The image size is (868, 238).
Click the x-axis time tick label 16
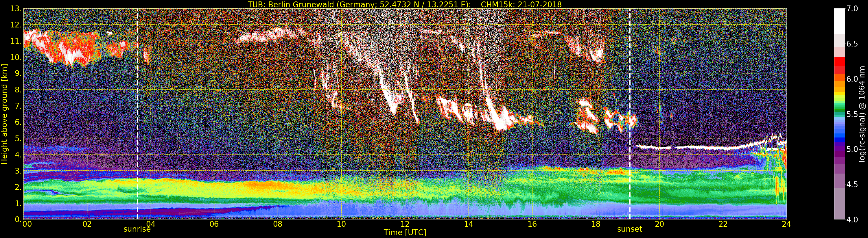[532, 224]
